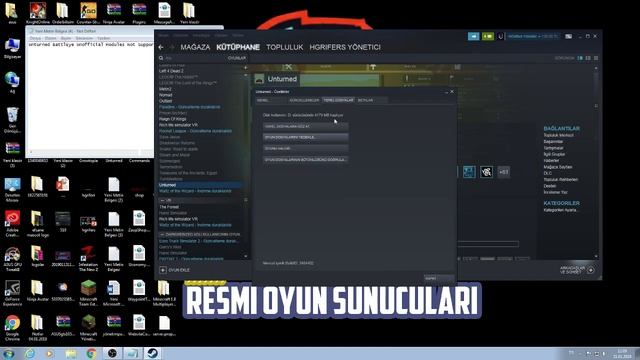Open the Destek link under BAĞLANTILAR
The image size is (640, 360).
tap(549, 186)
